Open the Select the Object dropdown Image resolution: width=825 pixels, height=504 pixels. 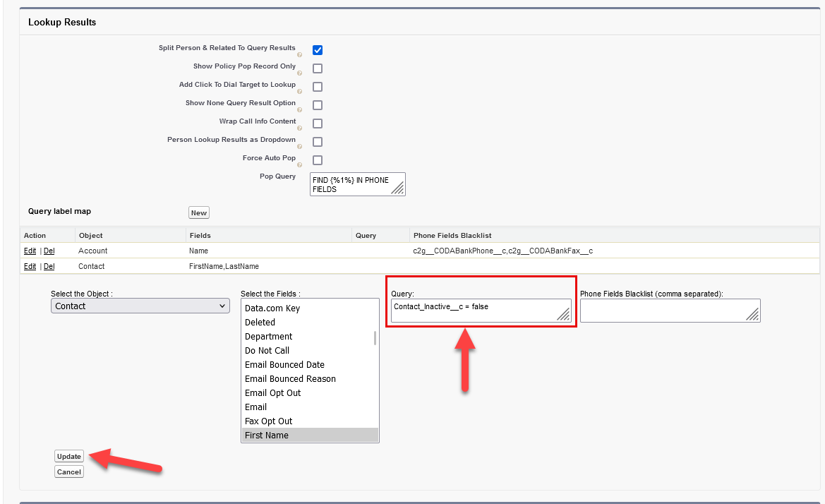click(x=140, y=306)
